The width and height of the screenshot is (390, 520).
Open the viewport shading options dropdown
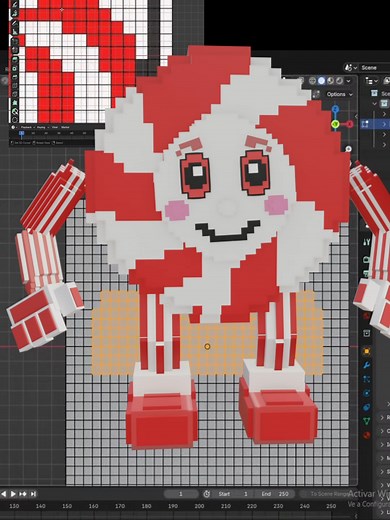pyautogui.click(x=348, y=81)
